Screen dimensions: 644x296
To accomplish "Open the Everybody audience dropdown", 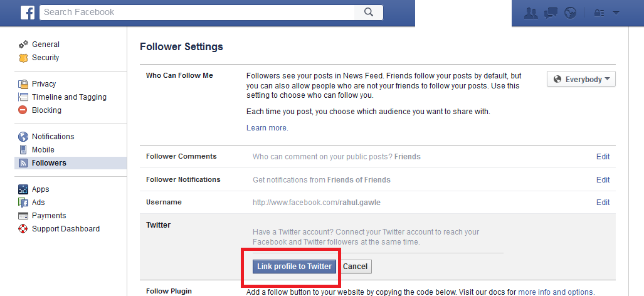I will coord(581,80).
